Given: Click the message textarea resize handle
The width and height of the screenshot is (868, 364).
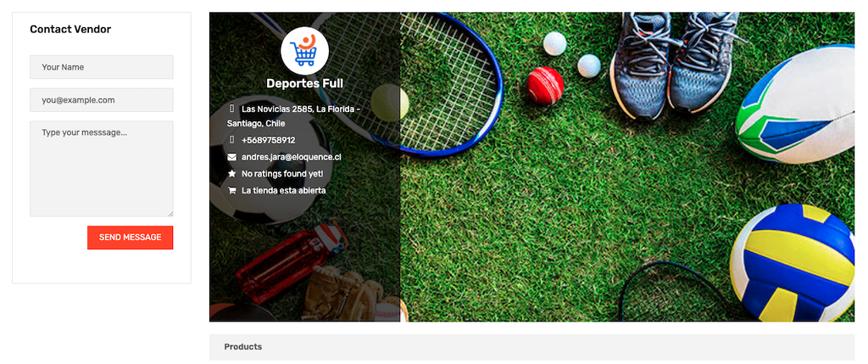Looking at the screenshot, I should click(x=170, y=214).
